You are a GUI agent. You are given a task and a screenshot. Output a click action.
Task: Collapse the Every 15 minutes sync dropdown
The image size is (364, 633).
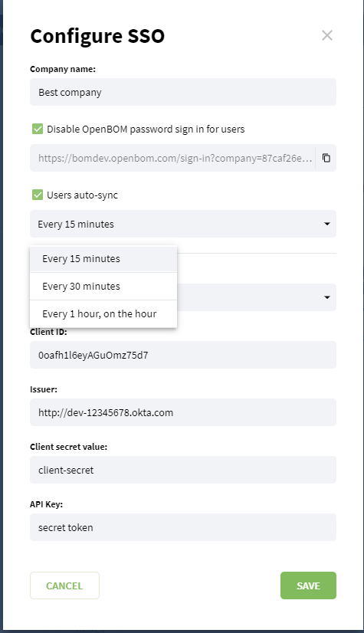tap(183, 224)
